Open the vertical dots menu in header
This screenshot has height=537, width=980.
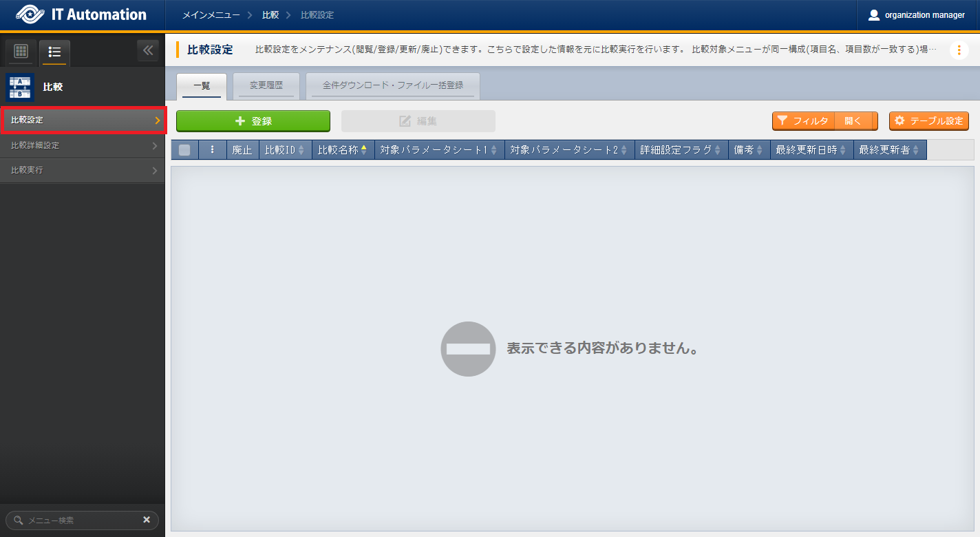[x=959, y=50]
